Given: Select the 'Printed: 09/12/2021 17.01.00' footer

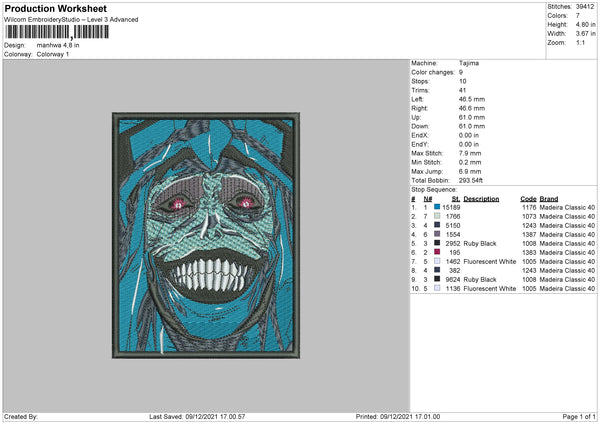Looking at the screenshot, I should pos(398,416).
